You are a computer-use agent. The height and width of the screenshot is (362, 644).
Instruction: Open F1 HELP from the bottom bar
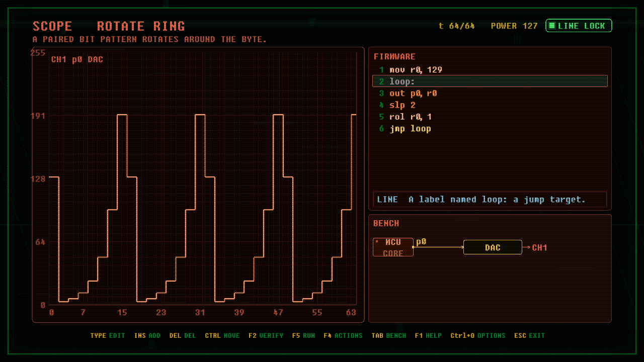click(x=428, y=335)
